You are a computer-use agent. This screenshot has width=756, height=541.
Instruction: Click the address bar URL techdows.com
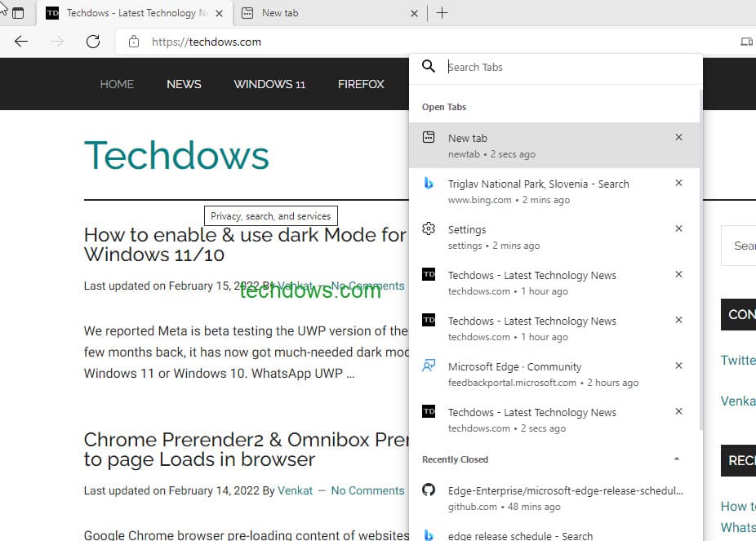(x=207, y=42)
